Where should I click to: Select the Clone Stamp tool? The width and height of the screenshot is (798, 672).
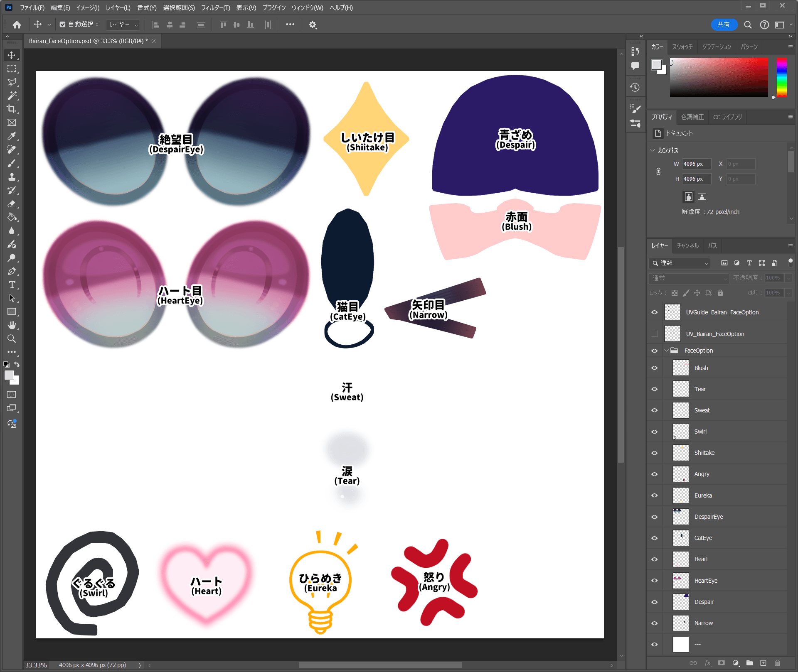coord(12,177)
